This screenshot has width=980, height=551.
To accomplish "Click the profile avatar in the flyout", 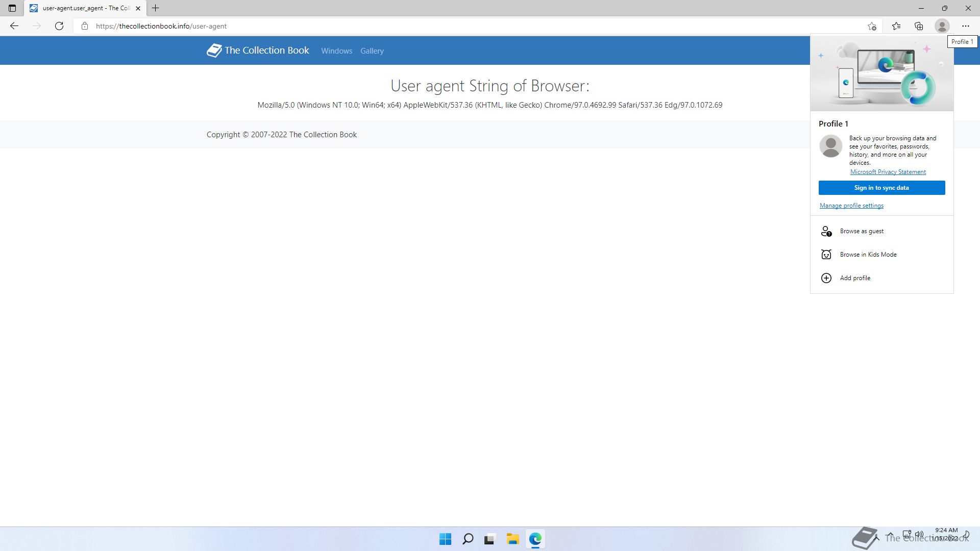I will coord(830,146).
